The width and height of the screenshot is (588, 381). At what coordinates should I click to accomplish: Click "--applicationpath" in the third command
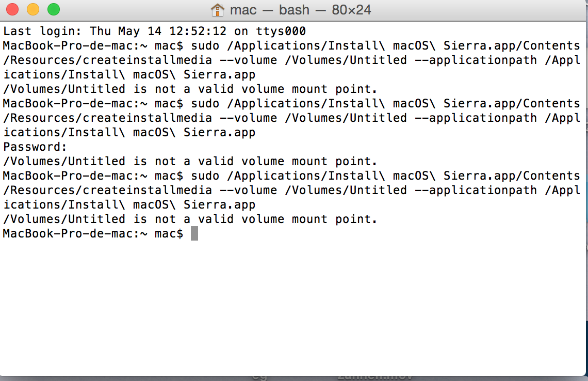pyautogui.click(x=476, y=190)
